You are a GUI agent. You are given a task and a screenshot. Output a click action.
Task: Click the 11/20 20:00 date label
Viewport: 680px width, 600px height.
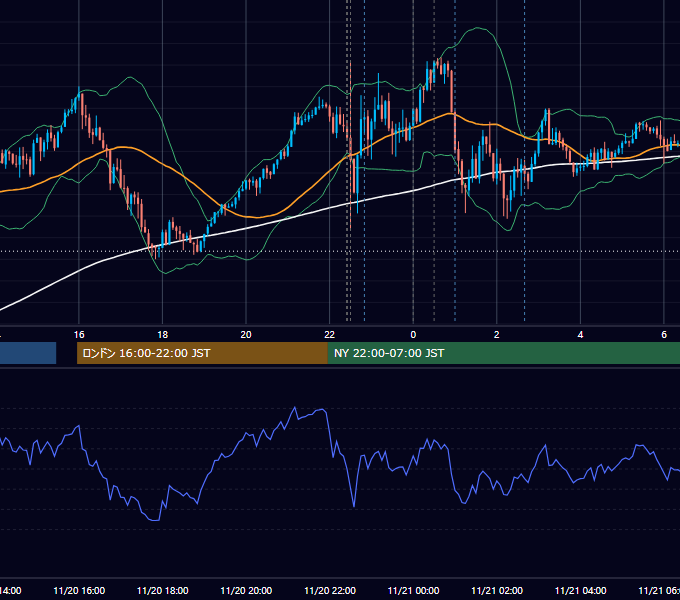pos(246,590)
